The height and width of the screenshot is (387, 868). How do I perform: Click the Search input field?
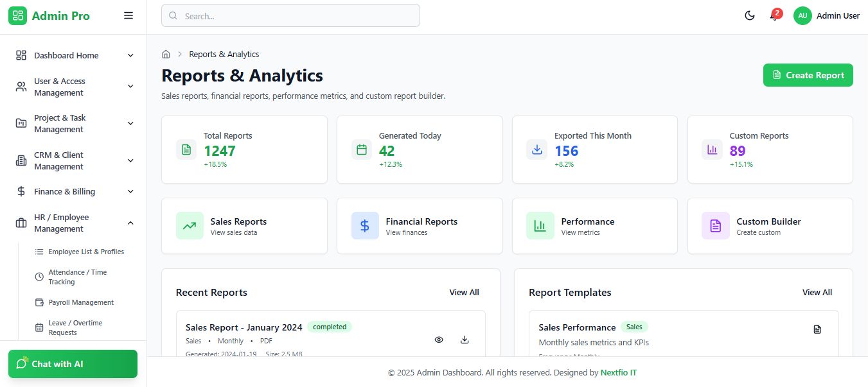[290, 16]
